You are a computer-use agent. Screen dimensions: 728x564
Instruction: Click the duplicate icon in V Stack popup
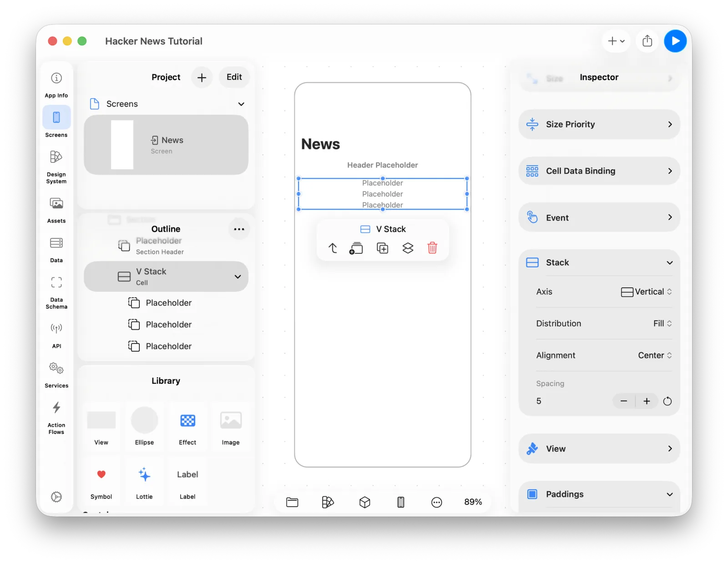click(383, 248)
